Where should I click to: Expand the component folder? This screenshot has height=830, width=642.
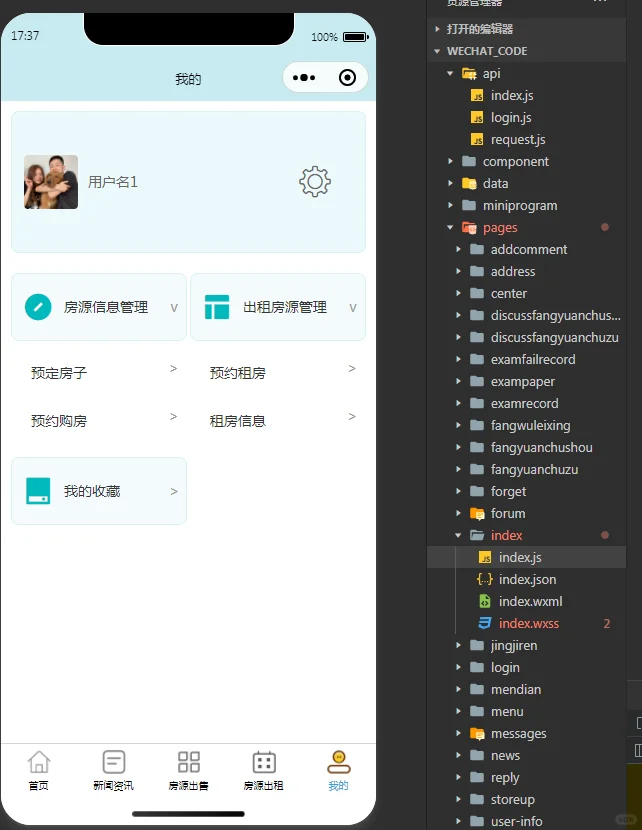[526, 161]
